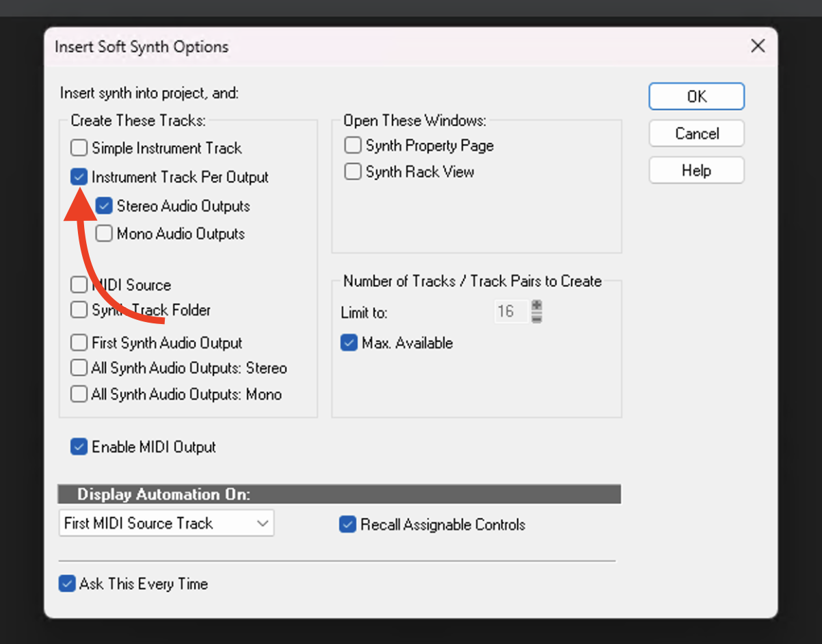Viewport: 822px width, 644px height.
Task: Check Mono Audio Outputs
Action: [104, 234]
